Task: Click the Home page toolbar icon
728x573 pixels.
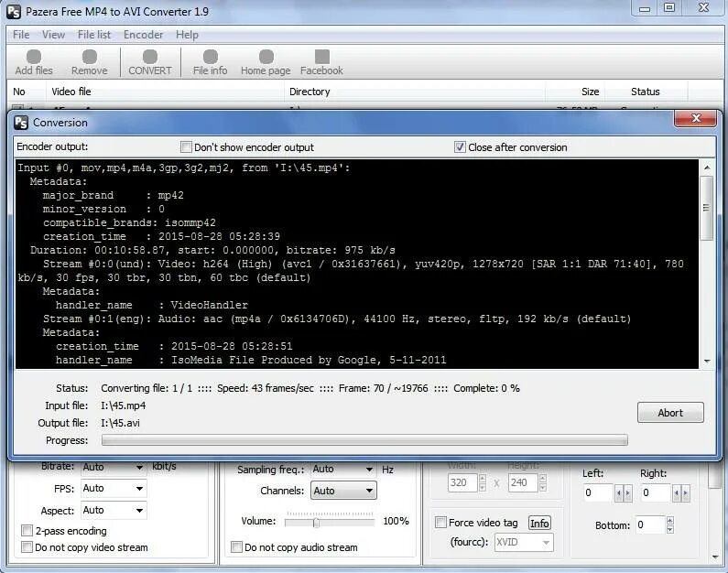Action: click(x=266, y=62)
